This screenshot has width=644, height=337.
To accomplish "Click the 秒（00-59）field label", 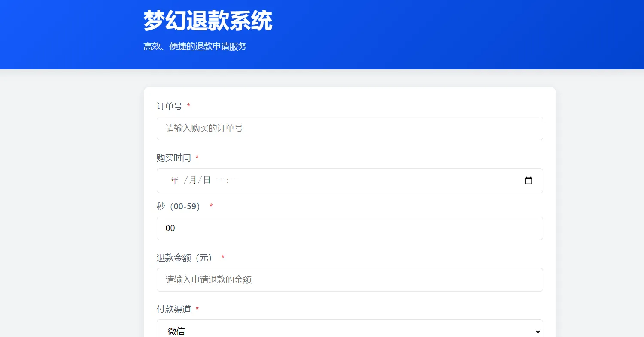I will [x=178, y=206].
